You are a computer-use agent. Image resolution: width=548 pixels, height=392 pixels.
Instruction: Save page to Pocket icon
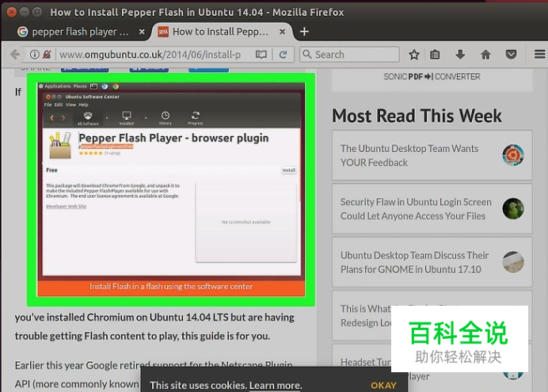coord(511,55)
